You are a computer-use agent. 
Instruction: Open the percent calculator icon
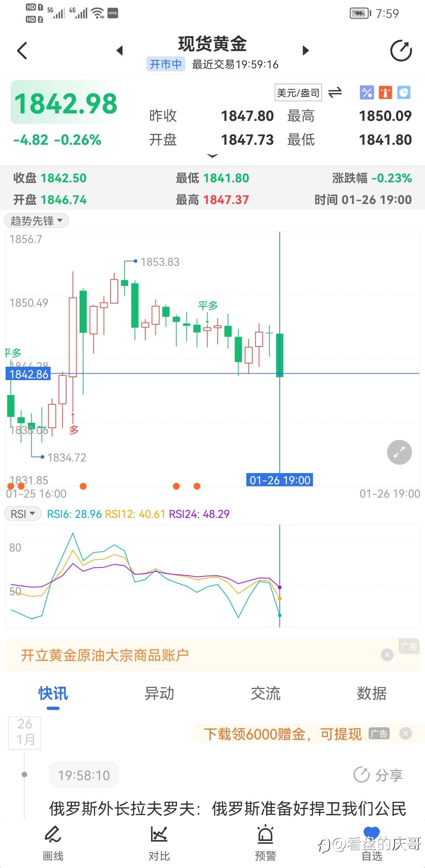click(366, 93)
